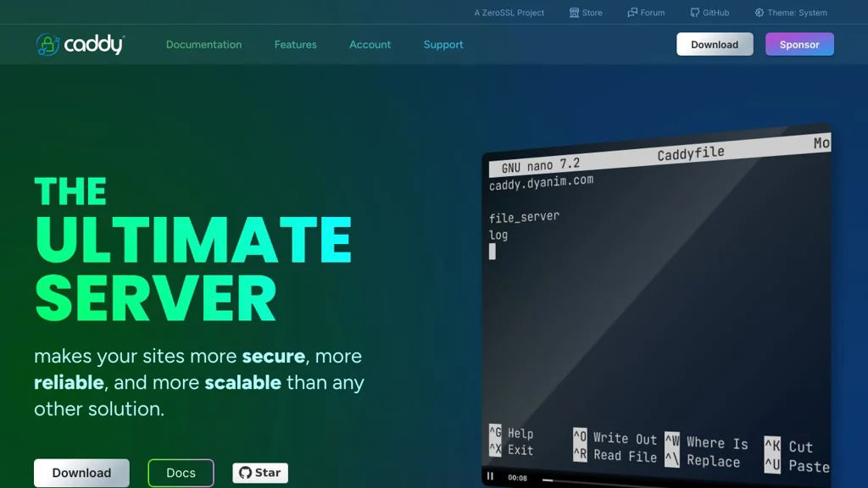Click the purple Sponsor button

pyautogui.click(x=799, y=44)
